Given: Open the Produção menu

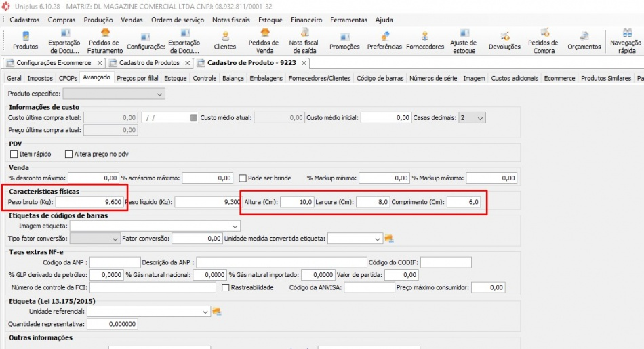Looking at the screenshot, I should tap(98, 20).
